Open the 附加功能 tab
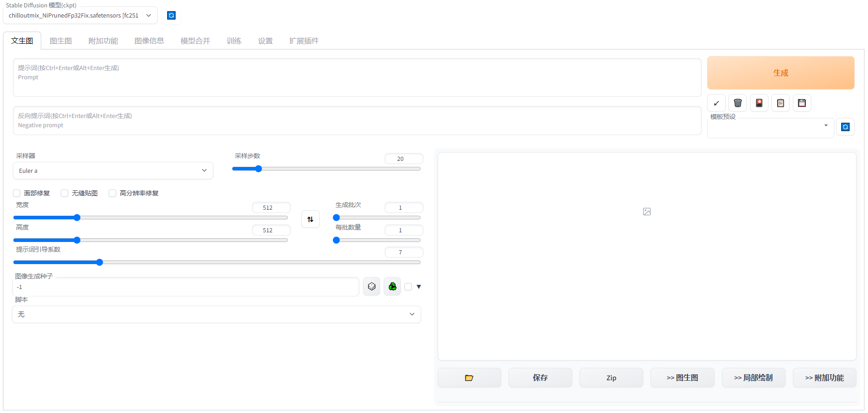868x413 pixels. coord(103,41)
